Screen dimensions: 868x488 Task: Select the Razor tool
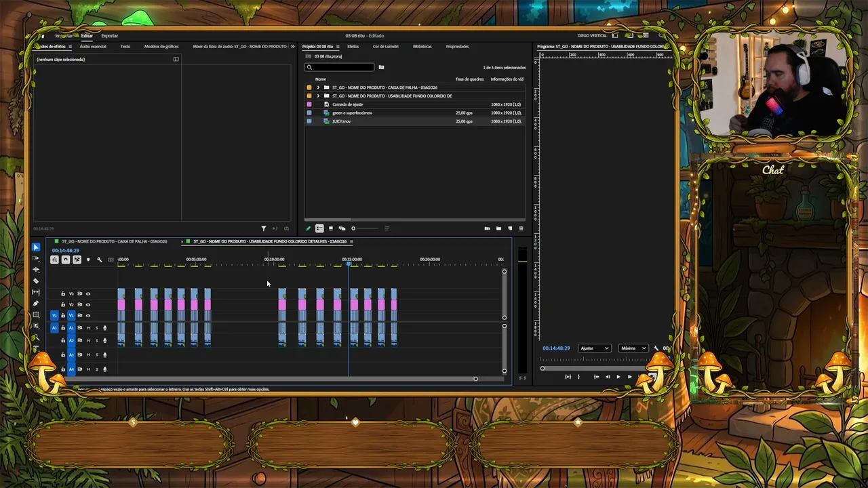click(x=36, y=281)
